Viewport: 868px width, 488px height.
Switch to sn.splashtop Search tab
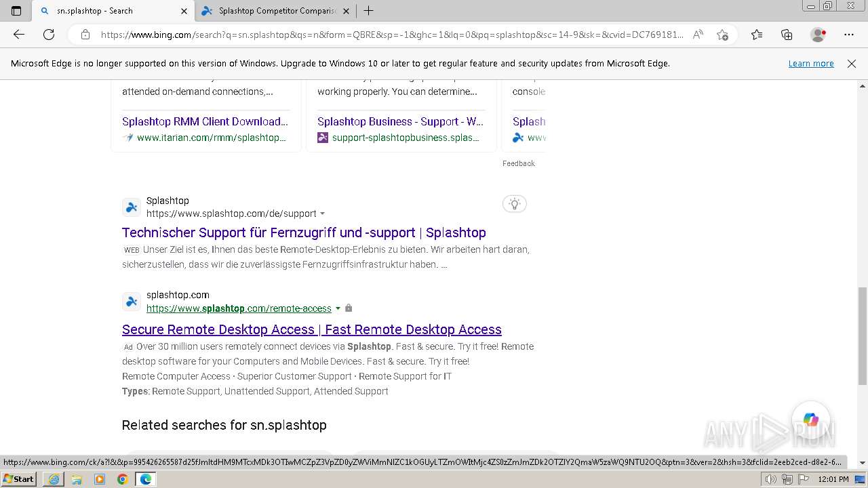pos(112,11)
